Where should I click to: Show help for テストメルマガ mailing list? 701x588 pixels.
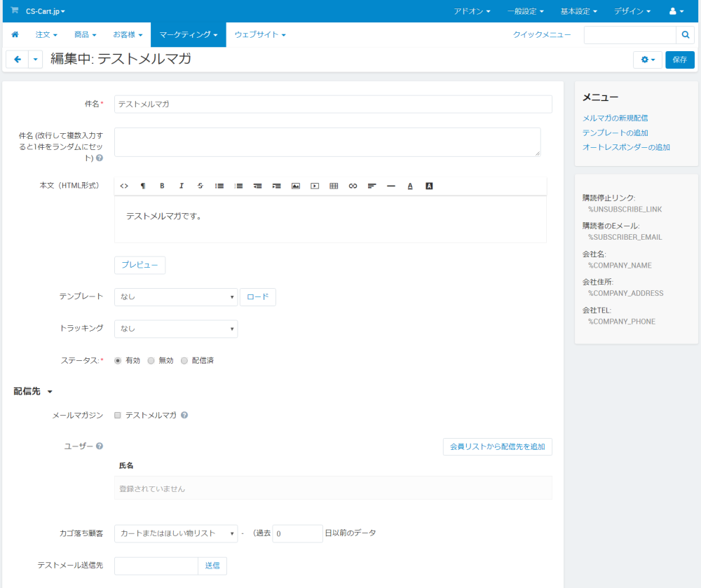184,415
